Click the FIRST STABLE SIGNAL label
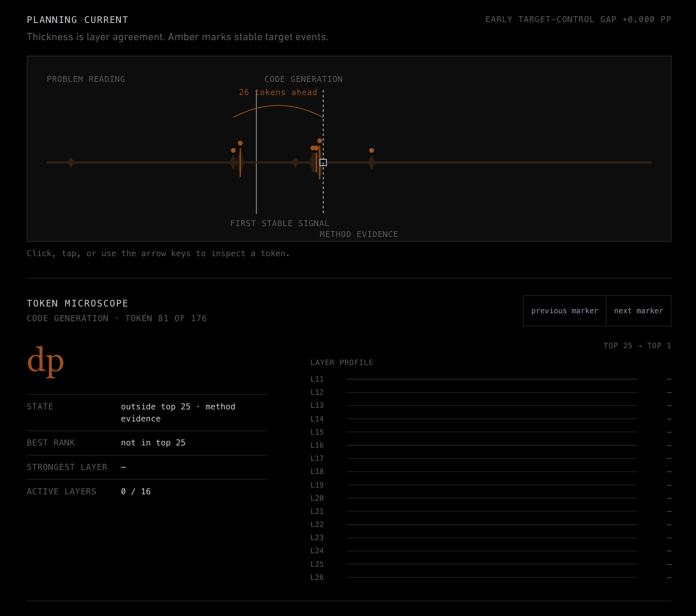696x616 pixels. (x=280, y=223)
